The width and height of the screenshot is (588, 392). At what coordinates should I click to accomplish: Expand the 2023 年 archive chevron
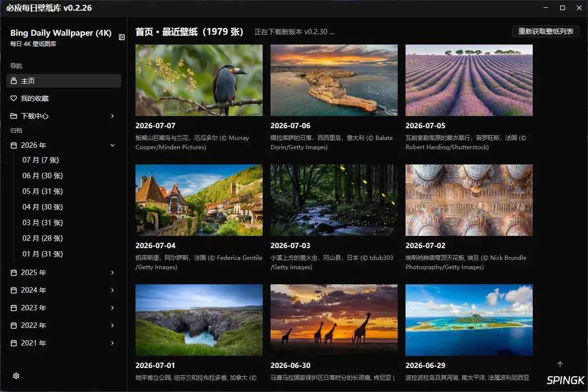pyautogui.click(x=113, y=308)
